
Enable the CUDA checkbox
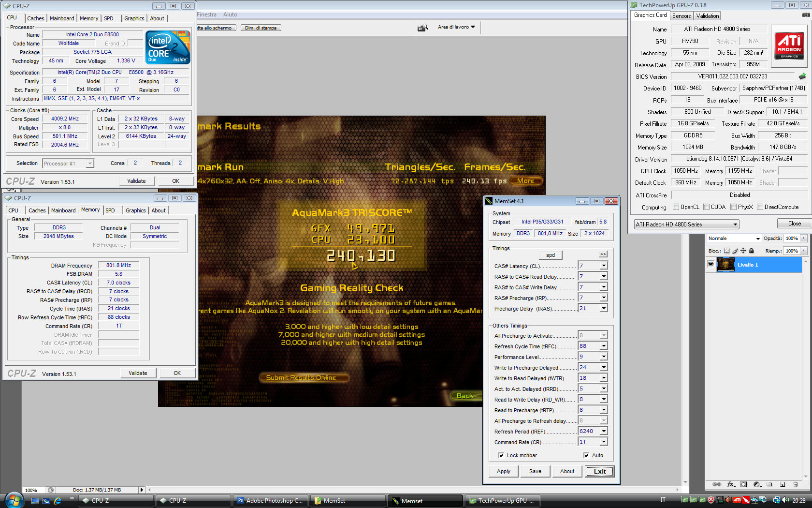click(707, 207)
